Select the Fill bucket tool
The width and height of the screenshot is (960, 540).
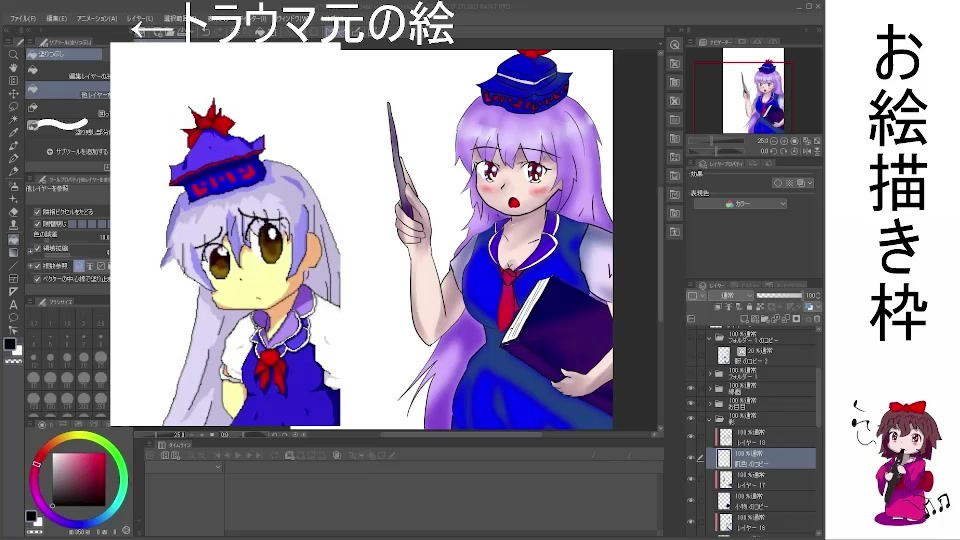point(13,239)
